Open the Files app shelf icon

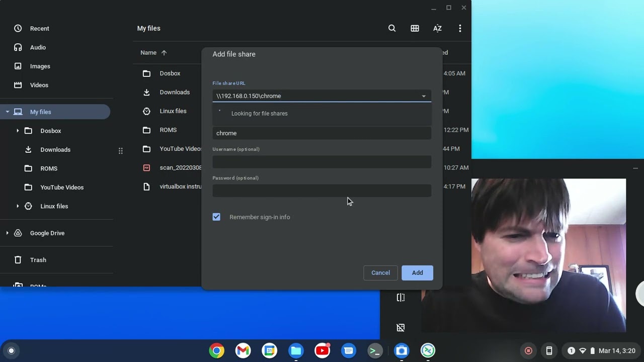click(296, 350)
